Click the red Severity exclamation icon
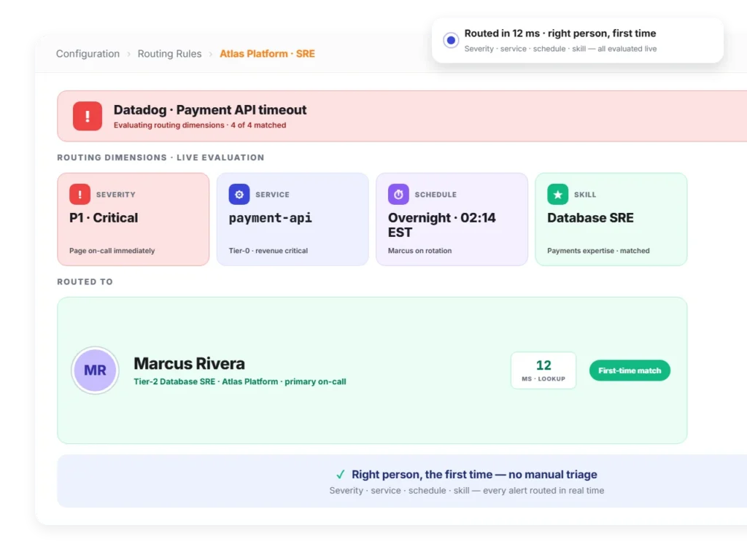Screen dimensions: 747x560 (80, 194)
